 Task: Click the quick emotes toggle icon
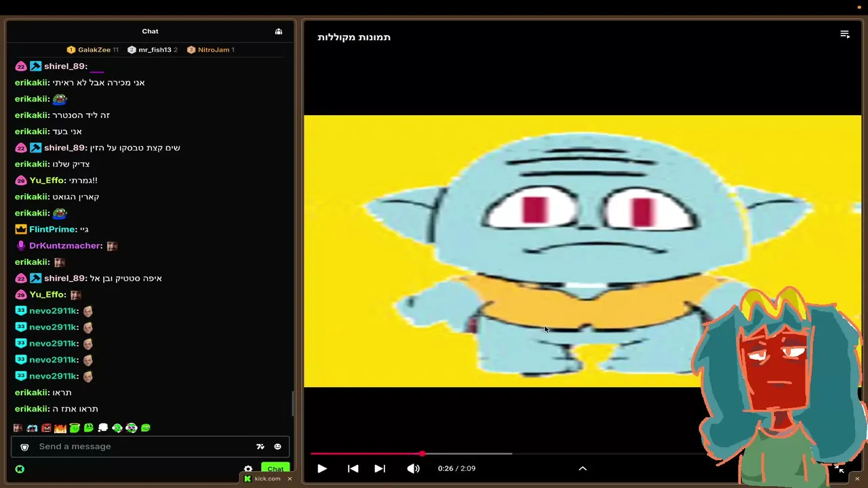[260, 447]
